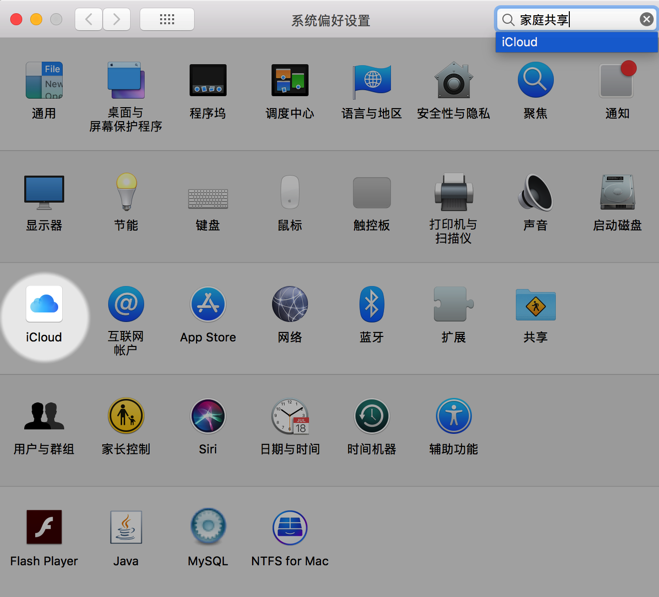Screen dimensions: 659x597
Task: Clear the search field text
Action: click(x=646, y=19)
